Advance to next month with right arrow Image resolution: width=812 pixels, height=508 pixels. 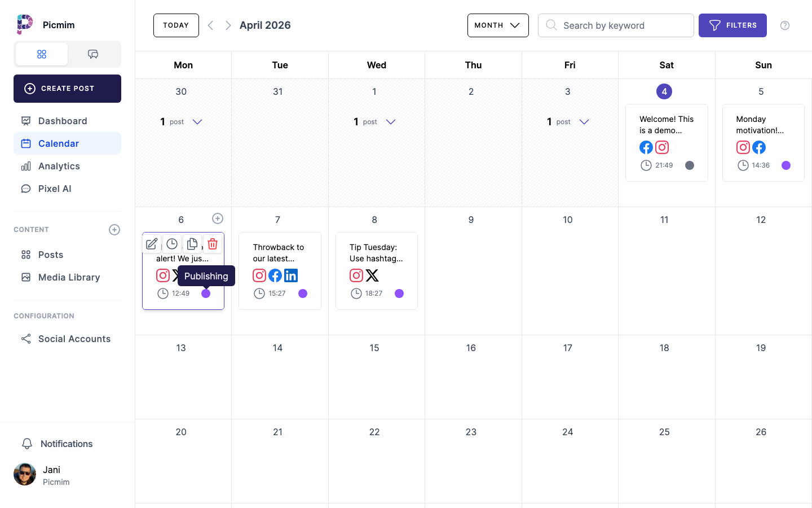[228, 25]
